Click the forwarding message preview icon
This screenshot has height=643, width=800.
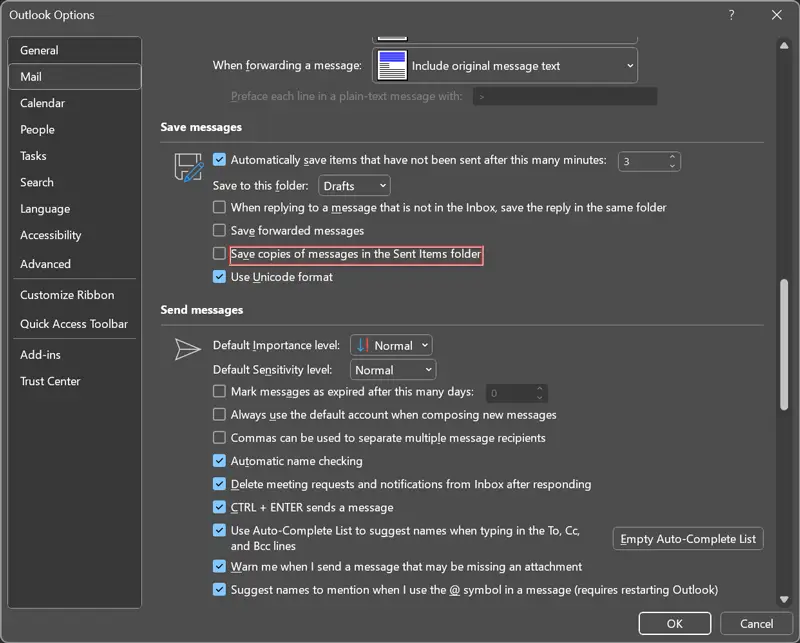pyautogui.click(x=392, y=66)
